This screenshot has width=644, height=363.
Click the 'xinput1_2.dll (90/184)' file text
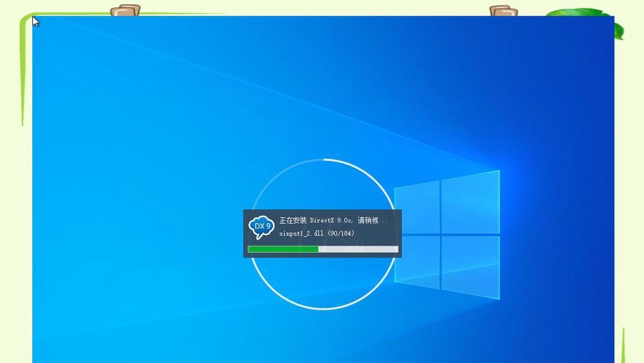click(316, 234)
